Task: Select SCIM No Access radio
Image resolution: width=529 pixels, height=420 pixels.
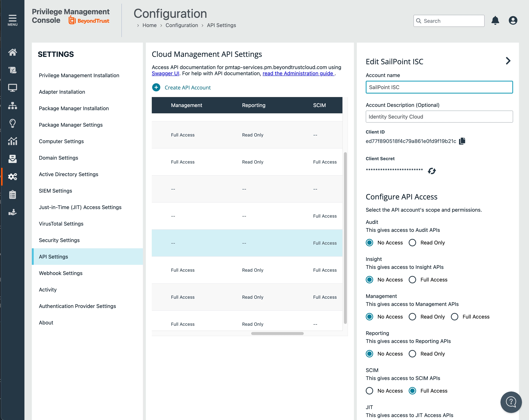Action: 369,391
